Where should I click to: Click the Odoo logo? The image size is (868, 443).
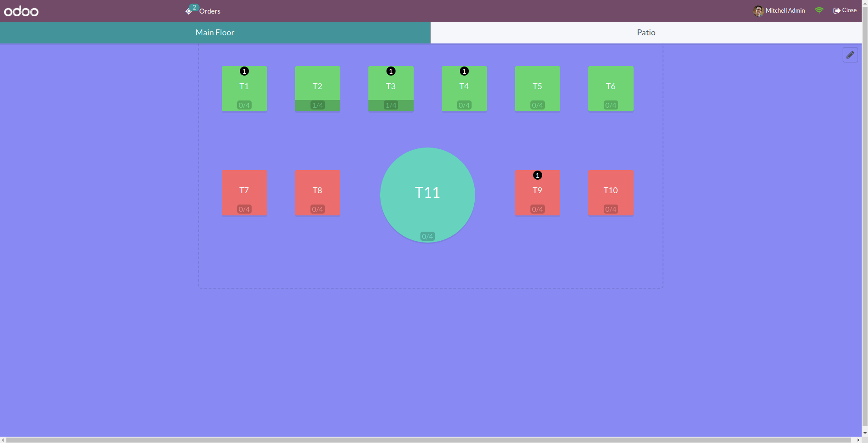pyautogui.click(x=21, y=11)
